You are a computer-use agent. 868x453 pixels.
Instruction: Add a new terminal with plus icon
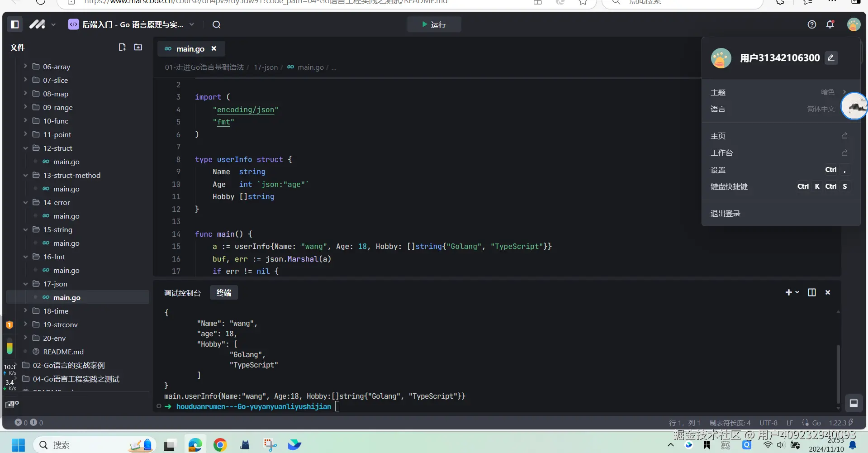point(788,292)
